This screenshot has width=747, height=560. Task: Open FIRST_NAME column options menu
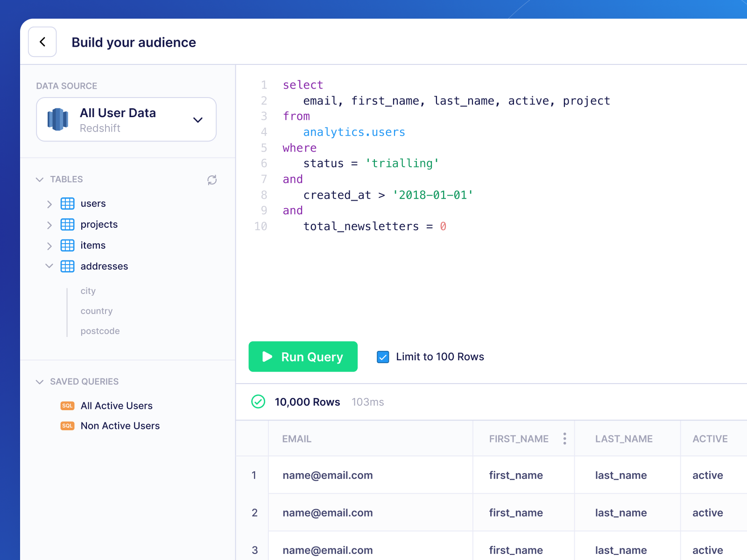(564, 439)
